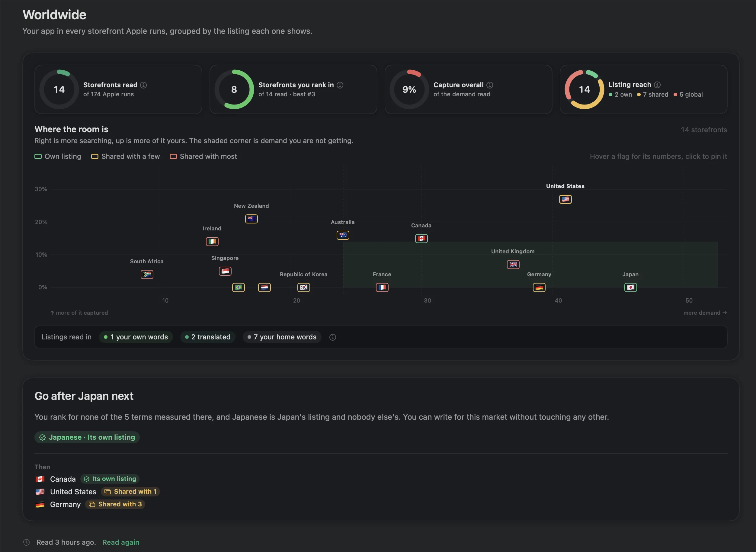The image size is (756, 552).
Task: Click Germany in the Then list
Action: (x=65, y=505)
